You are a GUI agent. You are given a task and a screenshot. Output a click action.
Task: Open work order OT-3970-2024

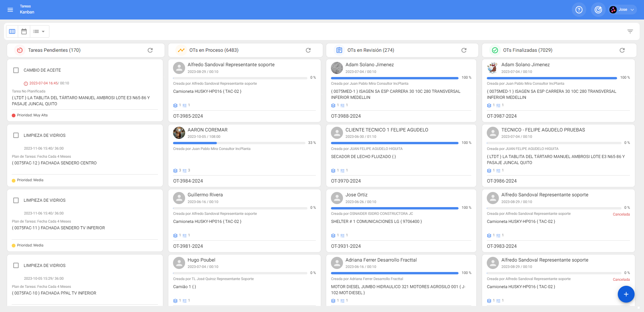coord(346,181)
